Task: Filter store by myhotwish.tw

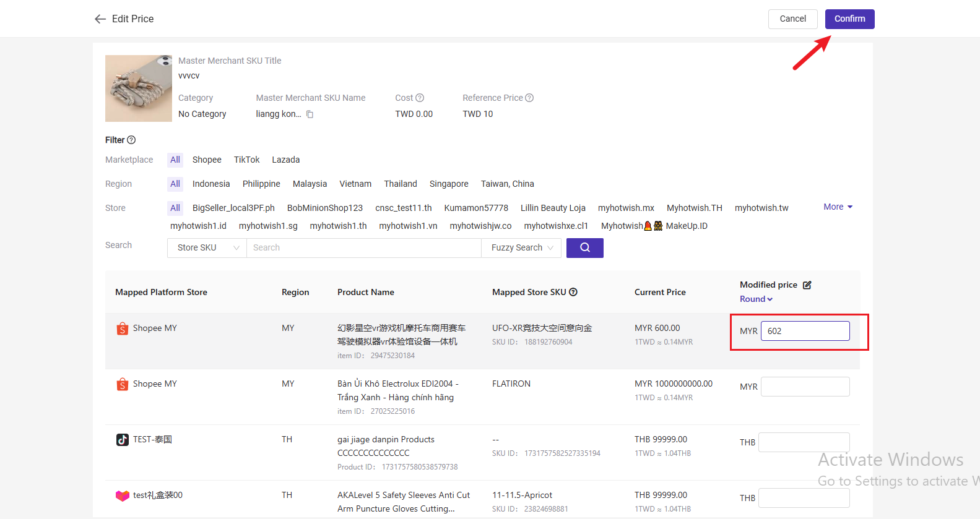Action: tap(761, 208)
